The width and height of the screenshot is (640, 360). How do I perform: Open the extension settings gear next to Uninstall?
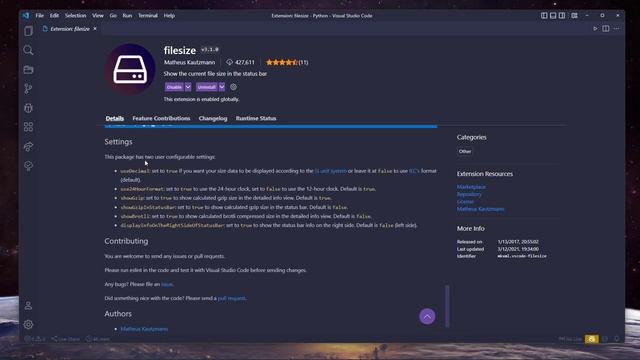pyautogui.click(x=233, y=87)
